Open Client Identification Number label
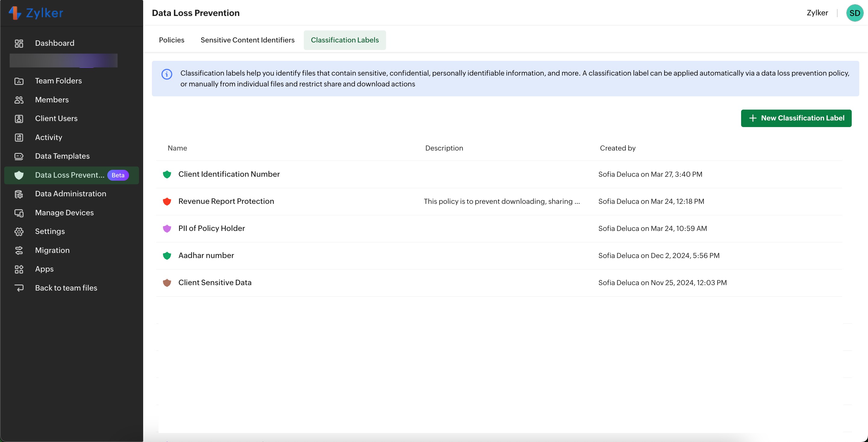The width and height of the screenshot is (868, 442). point(229,174)
